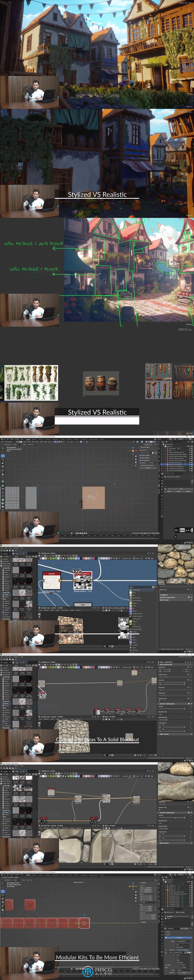The image size is (194, 980).
Task: Select the Rotate tool in first Blender window
Action: [x=3, y=460]
